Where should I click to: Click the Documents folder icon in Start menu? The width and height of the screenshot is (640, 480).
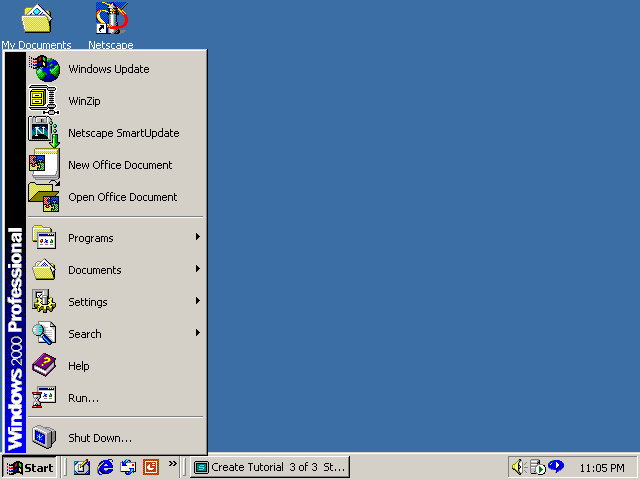44,269
